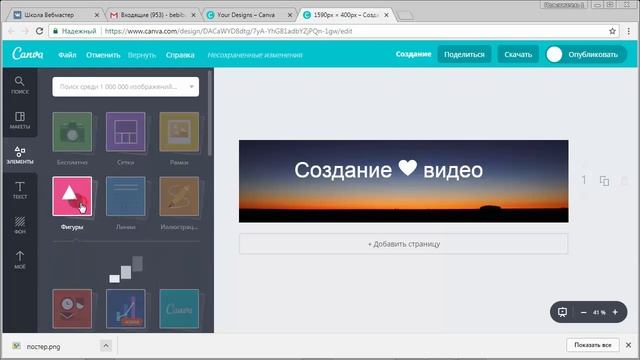Click the copy page icon
The height and width of the screenshot is (360, 640).
pyautogui.click(x=604, y=180)
